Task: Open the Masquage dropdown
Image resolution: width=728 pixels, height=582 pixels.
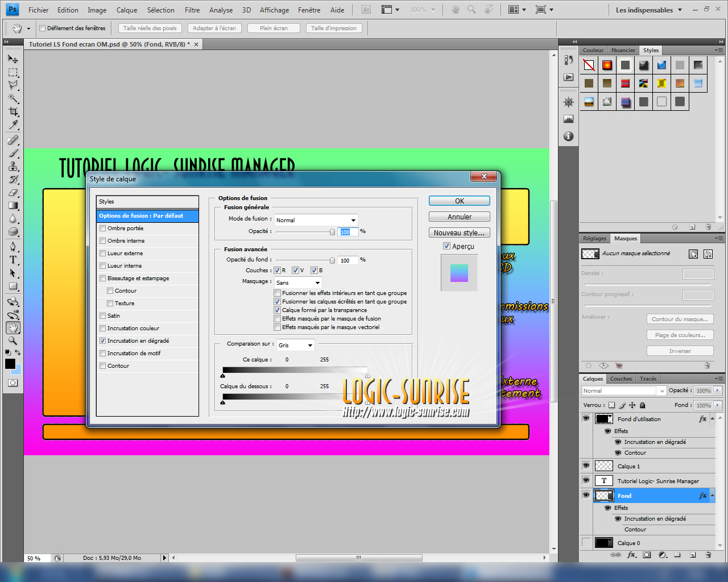Action: pyautogui.click(x=298, y=282)
